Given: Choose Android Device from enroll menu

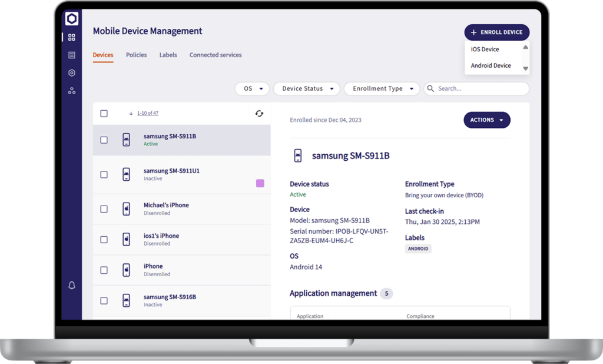Looking at the screenshot, I should point(491,65).
